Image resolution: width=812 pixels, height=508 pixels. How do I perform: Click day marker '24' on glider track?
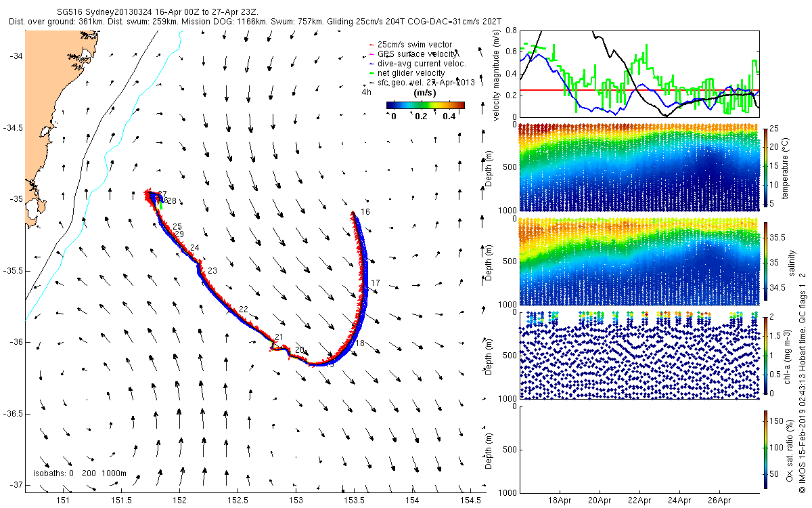coord(195,248)
